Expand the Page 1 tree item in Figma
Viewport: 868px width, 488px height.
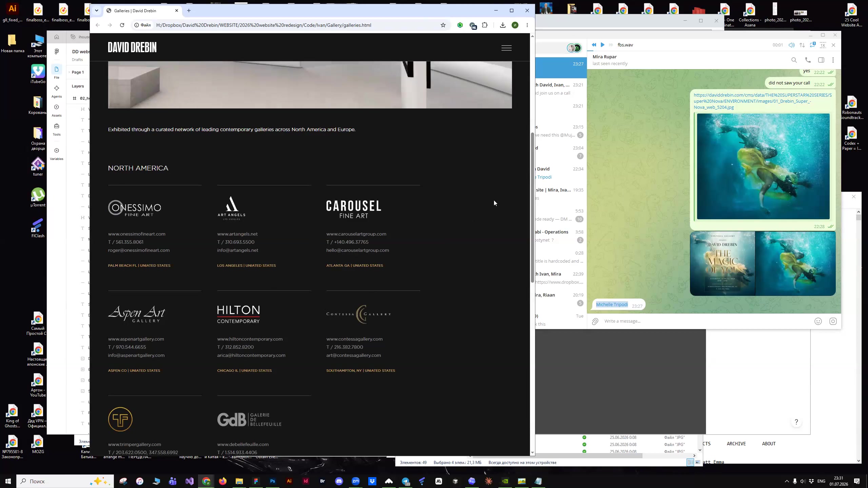click(x=69, y=72)
